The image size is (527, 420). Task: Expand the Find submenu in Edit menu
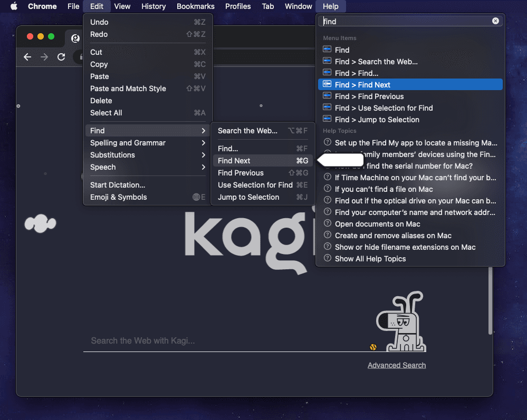[148, 131]
